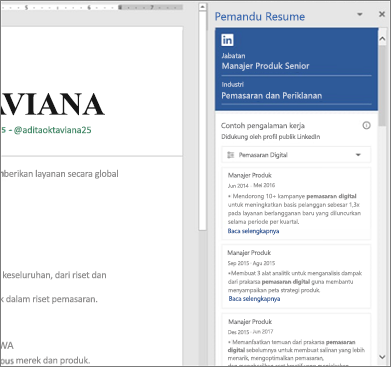Select the Manajer Produk Jun 2014 card title
The image size is (391, 367).
[250, 175]
